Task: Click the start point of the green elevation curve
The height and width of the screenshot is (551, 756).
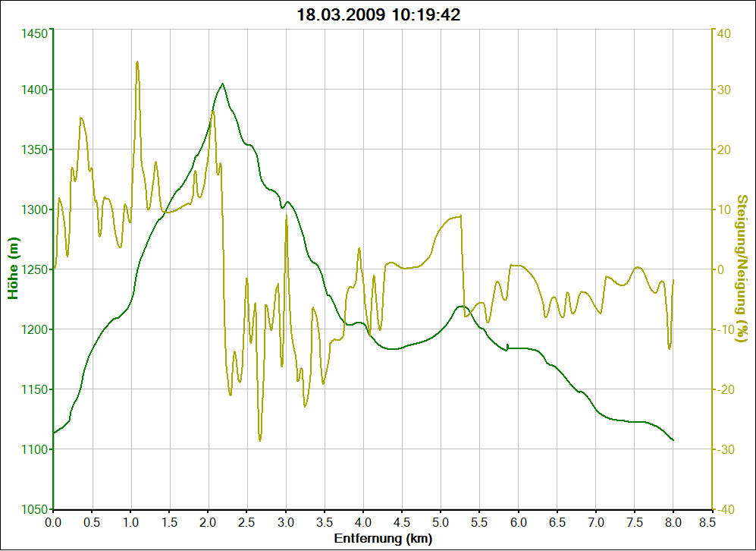Action: (x=54, y=433)
